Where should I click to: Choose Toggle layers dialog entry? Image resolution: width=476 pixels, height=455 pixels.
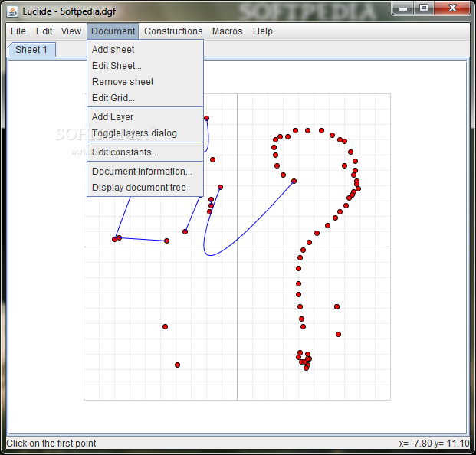click(145, 133)
